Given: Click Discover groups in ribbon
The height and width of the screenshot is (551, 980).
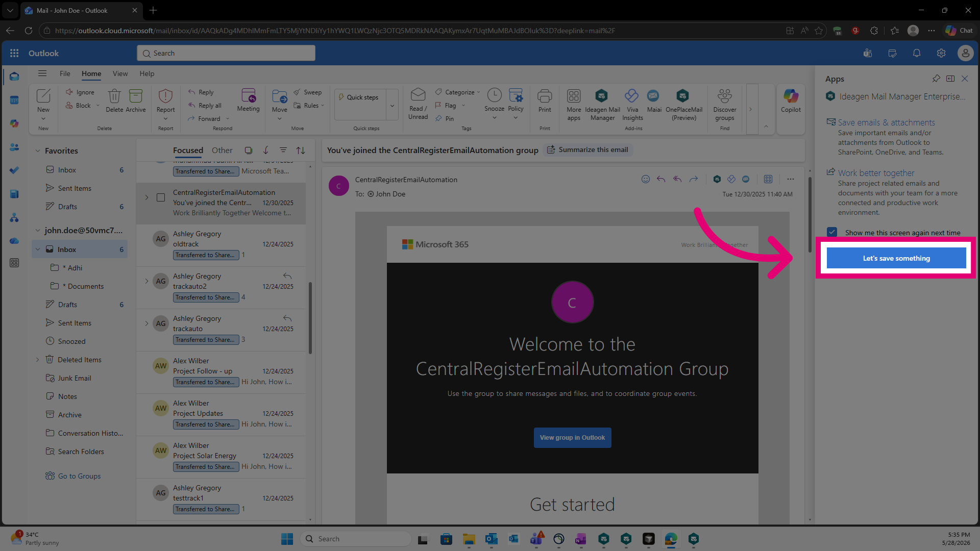Looking at the screenshot, I should tap(724, 105).
